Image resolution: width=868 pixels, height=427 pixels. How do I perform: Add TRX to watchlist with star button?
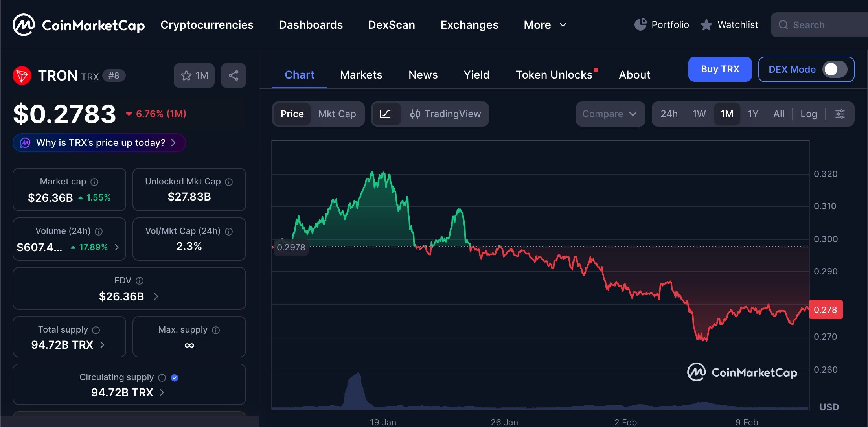tap(194, 75)
